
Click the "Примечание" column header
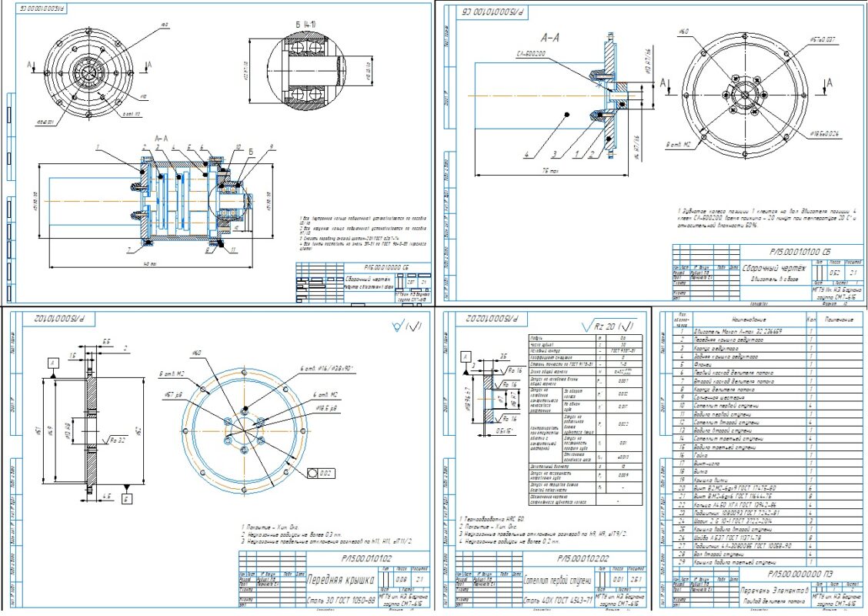(840, 320)
